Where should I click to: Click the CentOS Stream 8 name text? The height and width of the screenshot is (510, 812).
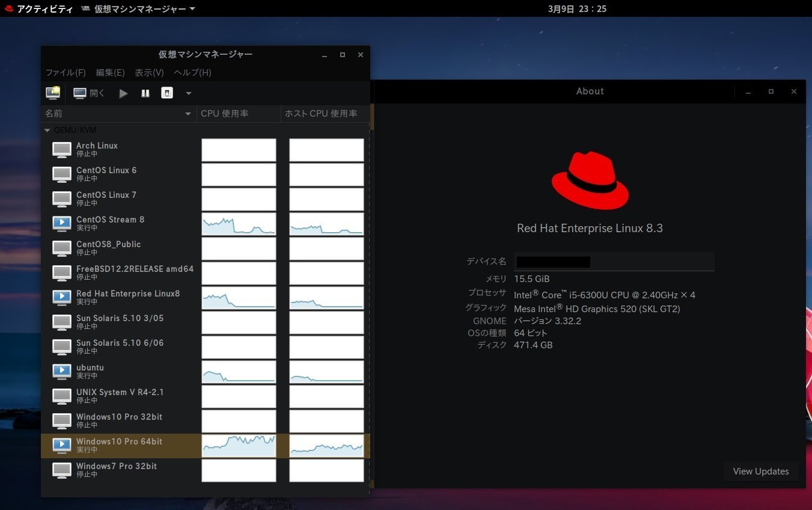pyautogui.click(x=110, y=220)
